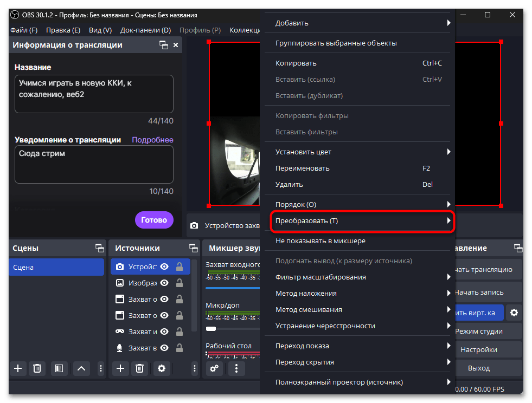The image size is (532, 403).
Task: Choose Копировать in context menu
Action: pyautogui.click(x=357, y=63)
